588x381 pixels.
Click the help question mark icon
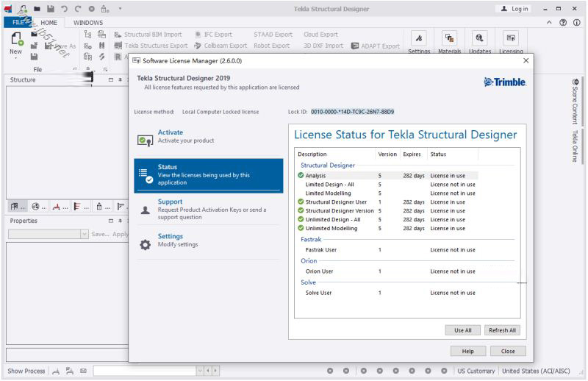pos(563,23)
